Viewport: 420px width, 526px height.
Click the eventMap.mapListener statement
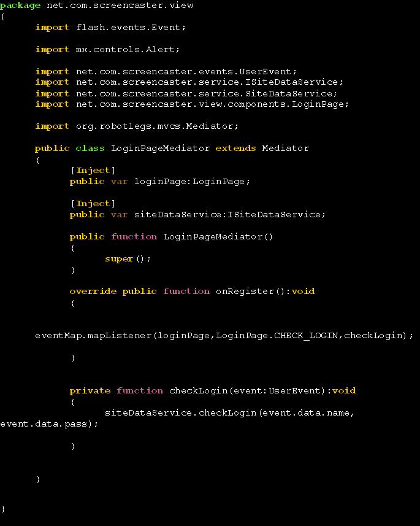224,336
